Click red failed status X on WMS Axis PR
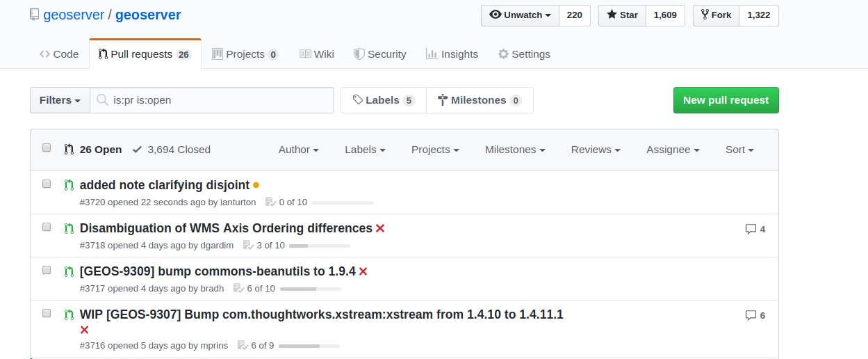 pyautogui.click(x=380, y=228)
